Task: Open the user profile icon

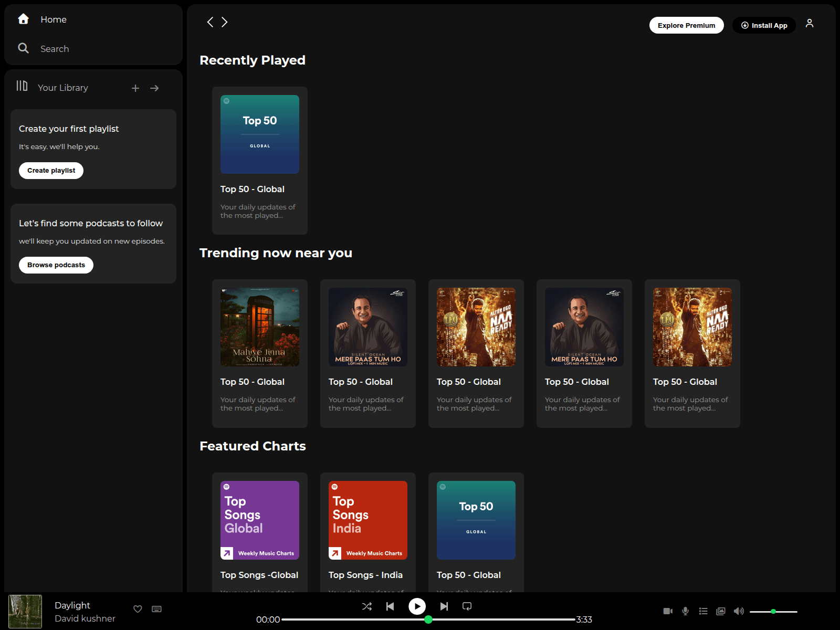Action: pyautogui.click(x=810, y=23)
